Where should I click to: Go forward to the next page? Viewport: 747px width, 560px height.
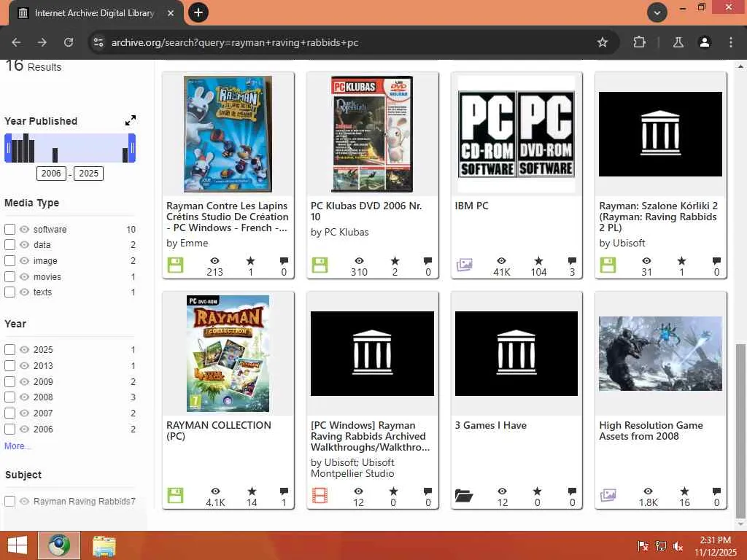pyautogui.click(x=42, y=42)
